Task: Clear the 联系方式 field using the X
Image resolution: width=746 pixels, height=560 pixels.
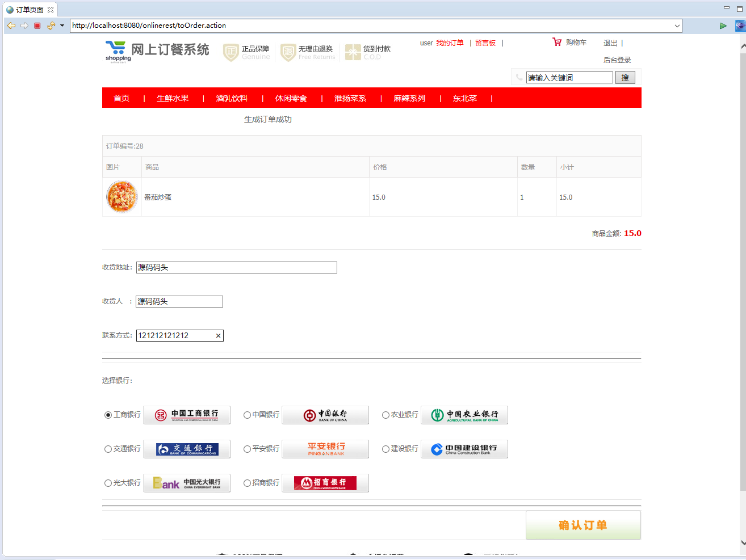Action: 218,335
